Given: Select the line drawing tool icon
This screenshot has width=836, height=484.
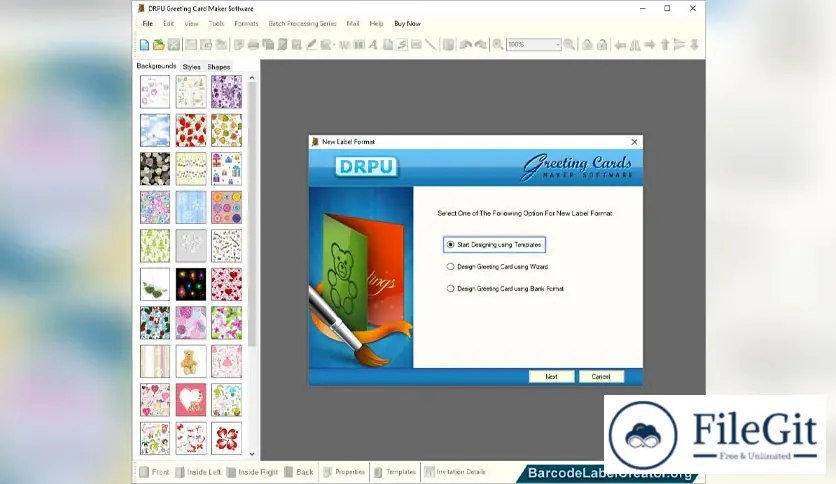Looking at the screenshot, I should pyautogui.click(x=431, y=45).
